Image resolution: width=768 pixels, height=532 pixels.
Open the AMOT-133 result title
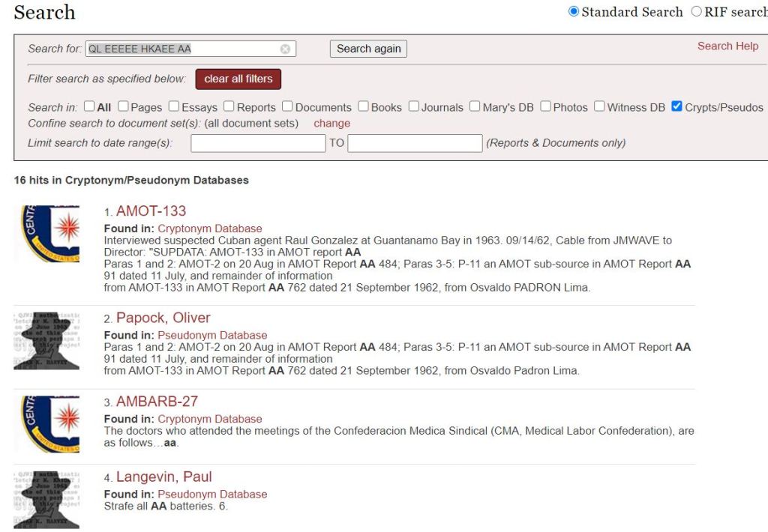tap(151, 211)
